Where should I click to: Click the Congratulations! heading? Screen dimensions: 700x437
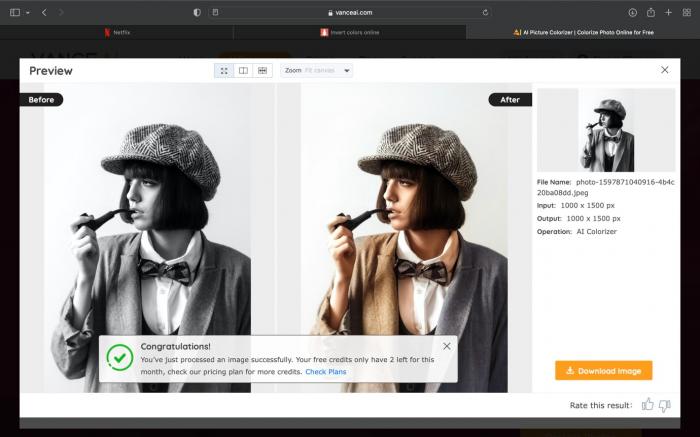175,346
